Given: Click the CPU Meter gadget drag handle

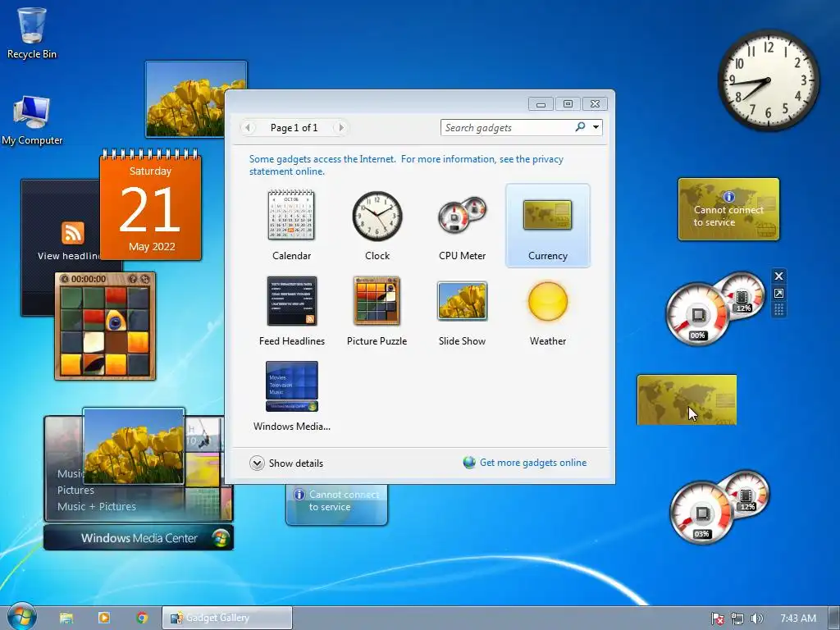Looking at the screenshot, I should [779, 309].
